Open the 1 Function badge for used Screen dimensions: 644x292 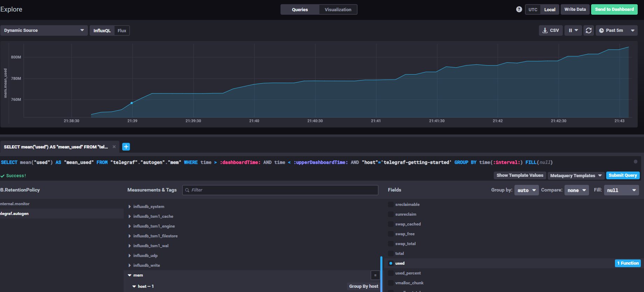click(x=628, y=263)
